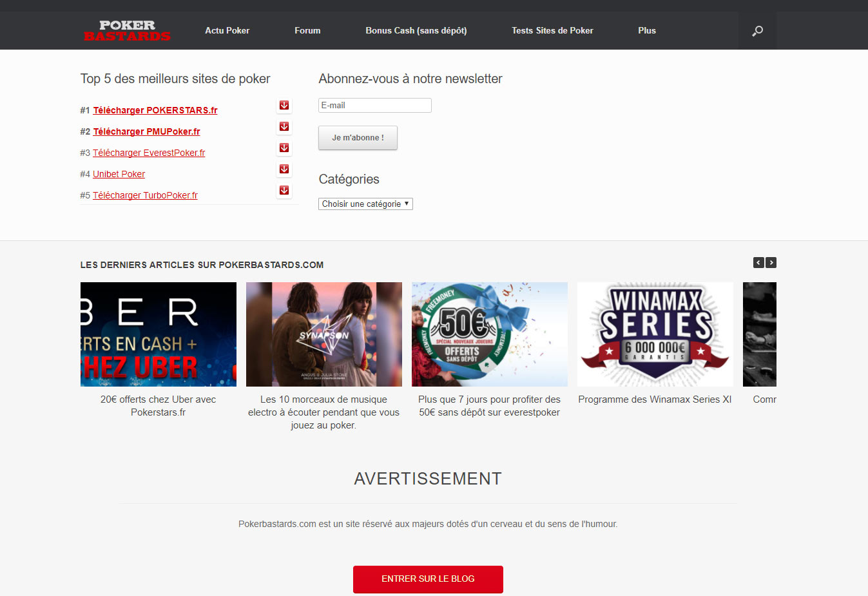Click the 'Abonnez-vous à notre newsletter' heading
Image resolution: width=868 pixels, height=596 pixels.
pyautogui.click(x=410, y=79)
